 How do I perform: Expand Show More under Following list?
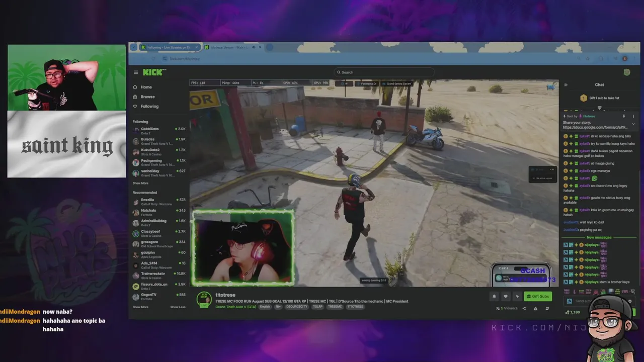point(140,183)
